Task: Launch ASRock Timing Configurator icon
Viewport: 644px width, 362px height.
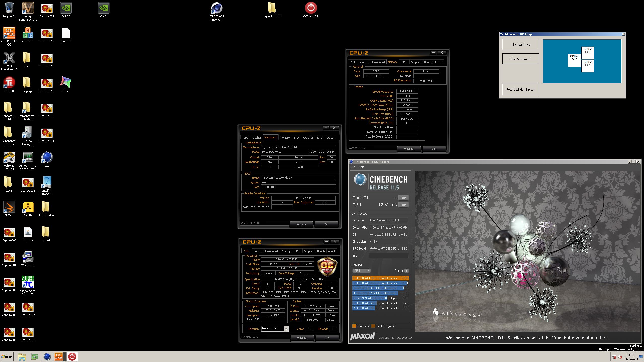Action: [28, 161]
